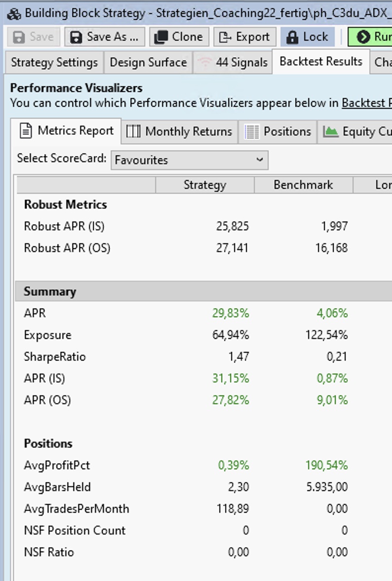The width and height of the screenshot is (392, 581).
Task: Click the signals wifi icon
Action: [203, 62]
